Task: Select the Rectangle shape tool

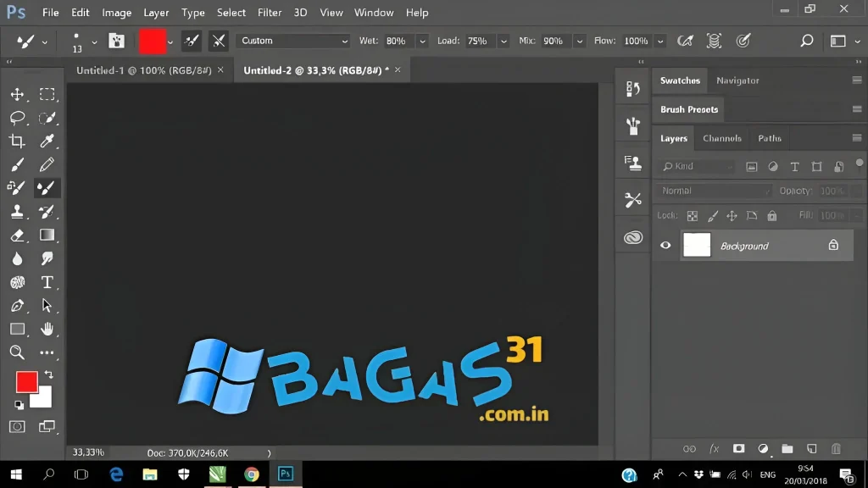Action: click(x=17, y=330)
